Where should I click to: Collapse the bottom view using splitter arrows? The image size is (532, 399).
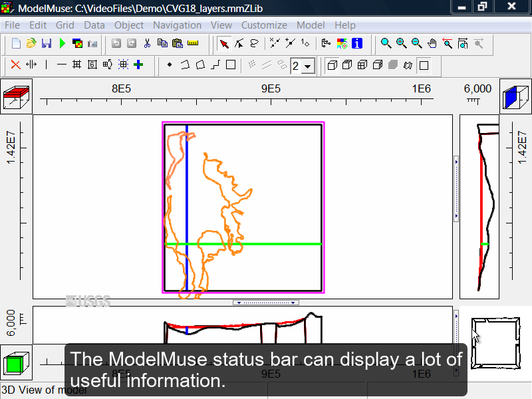[265, 303]
